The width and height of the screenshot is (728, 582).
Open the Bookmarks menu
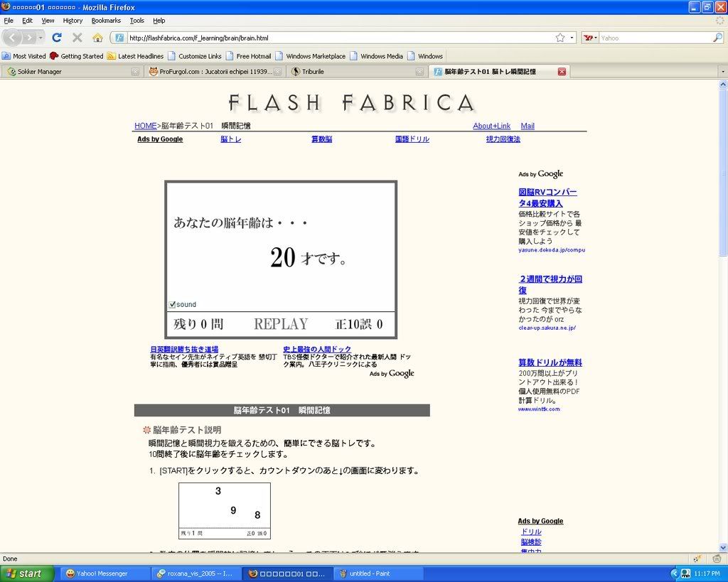click(106, 21)
